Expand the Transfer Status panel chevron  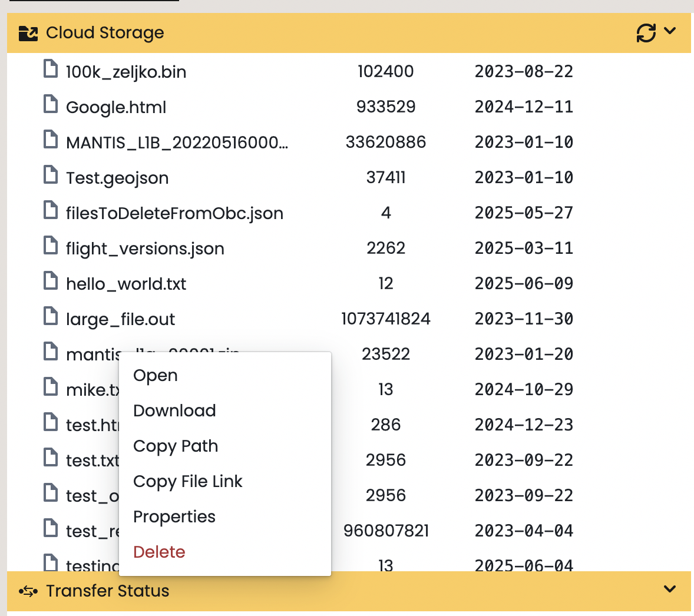tap(670, 589)
